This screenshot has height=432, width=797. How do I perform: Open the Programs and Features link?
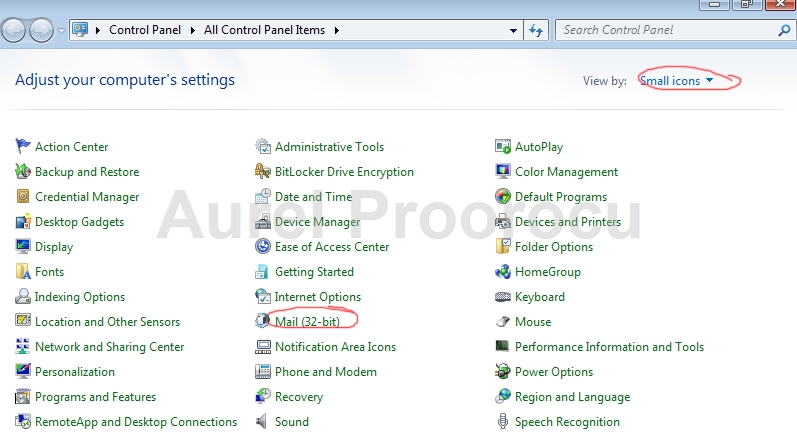(96, 397)
